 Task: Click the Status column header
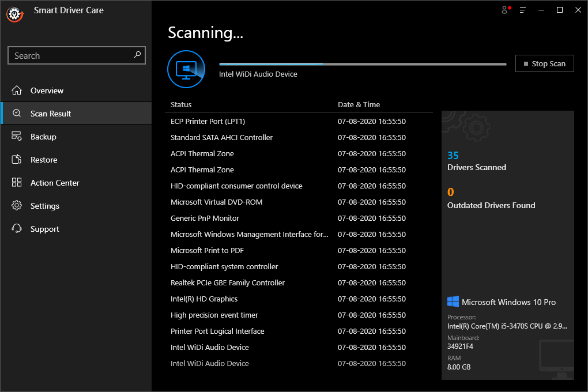click(x=181, y=104)
